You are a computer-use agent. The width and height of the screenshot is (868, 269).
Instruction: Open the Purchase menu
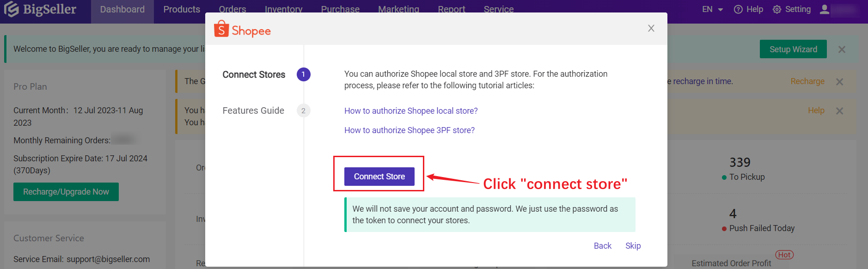(x=340, y=9)
